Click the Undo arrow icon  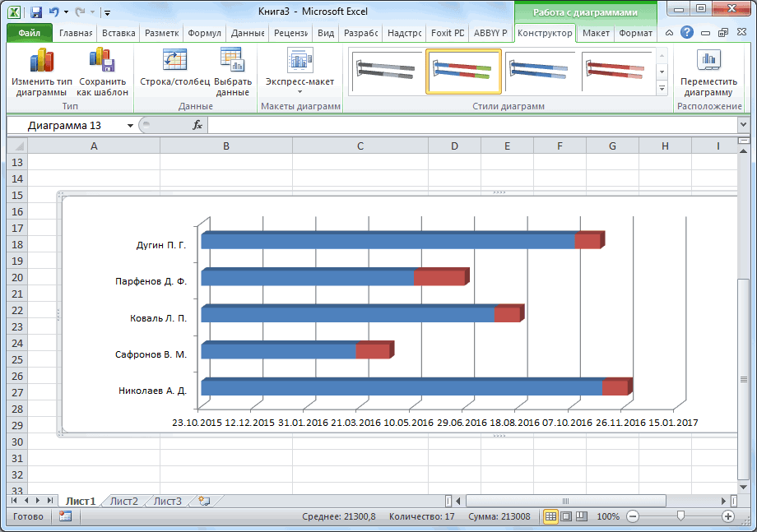pos(54,12)
